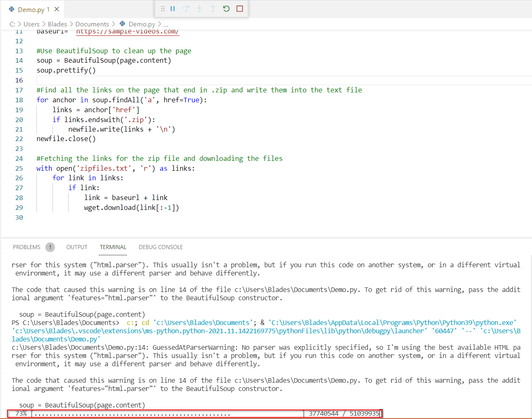
Task: Select the TERMINAL tab
Action: pyautogui.click(x=113, y=247)
